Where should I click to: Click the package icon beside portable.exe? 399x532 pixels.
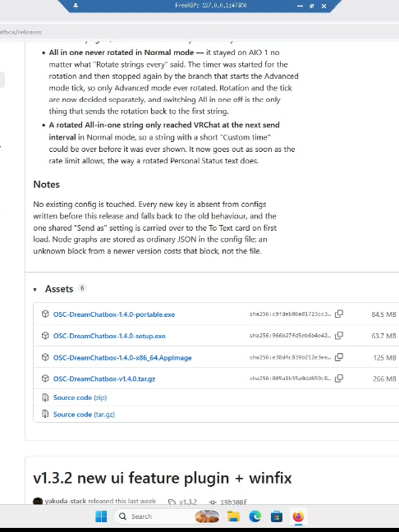tap(45, 314)
